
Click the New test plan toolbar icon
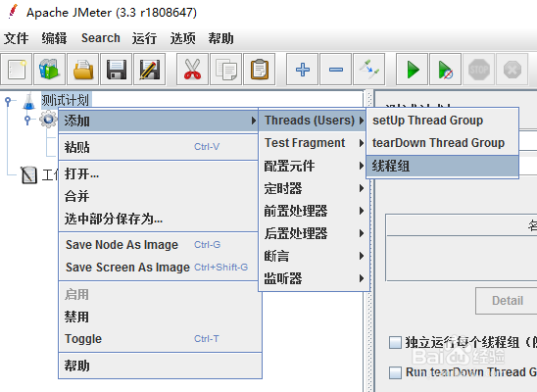pos(17,70)
